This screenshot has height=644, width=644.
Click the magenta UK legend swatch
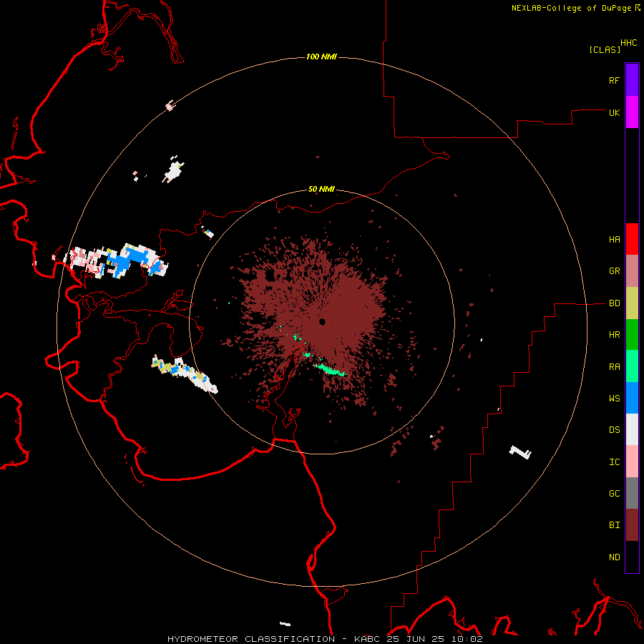632,112
